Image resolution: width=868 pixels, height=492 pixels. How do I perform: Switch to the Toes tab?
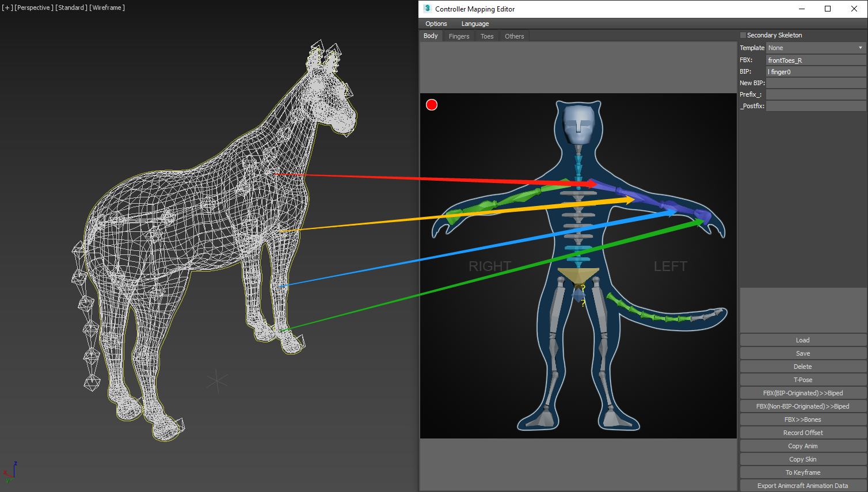(487, 36)
